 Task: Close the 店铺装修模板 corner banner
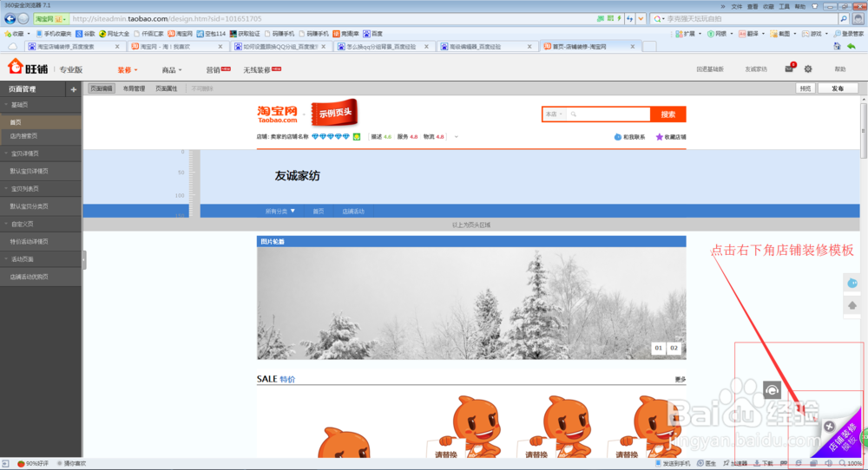coord(829,427)
